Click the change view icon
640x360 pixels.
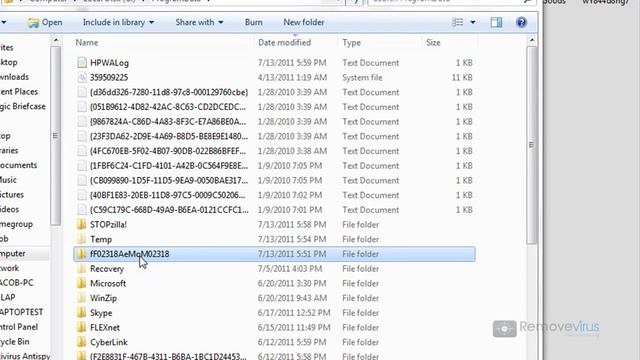pyautogui.click(x=458, y=22)
